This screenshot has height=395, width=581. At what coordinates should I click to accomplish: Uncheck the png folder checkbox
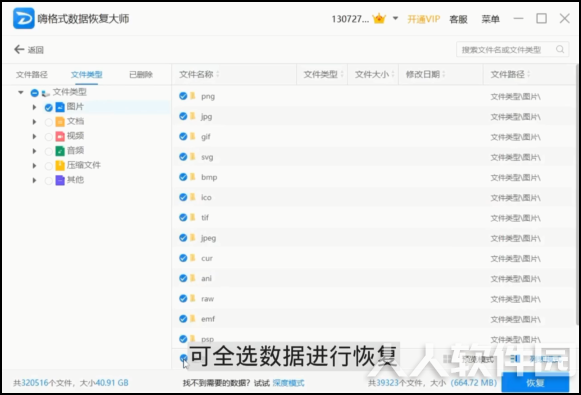pos(183,96)
